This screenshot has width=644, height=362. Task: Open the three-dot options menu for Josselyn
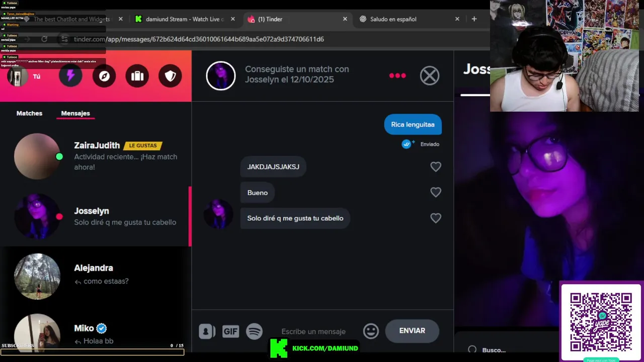click(x=397, y=75)
